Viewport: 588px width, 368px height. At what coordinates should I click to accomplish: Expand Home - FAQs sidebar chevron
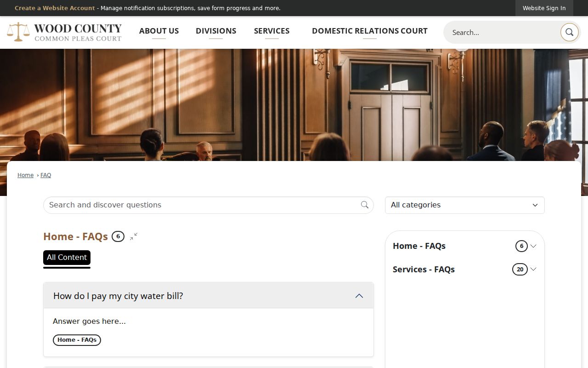[533, 246]
